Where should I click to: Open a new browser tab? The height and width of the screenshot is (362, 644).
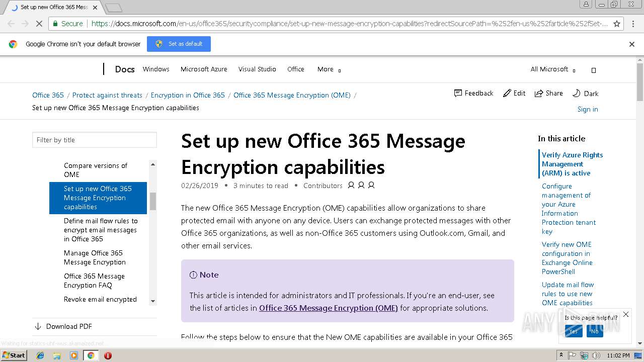click(x=114, y=8)
